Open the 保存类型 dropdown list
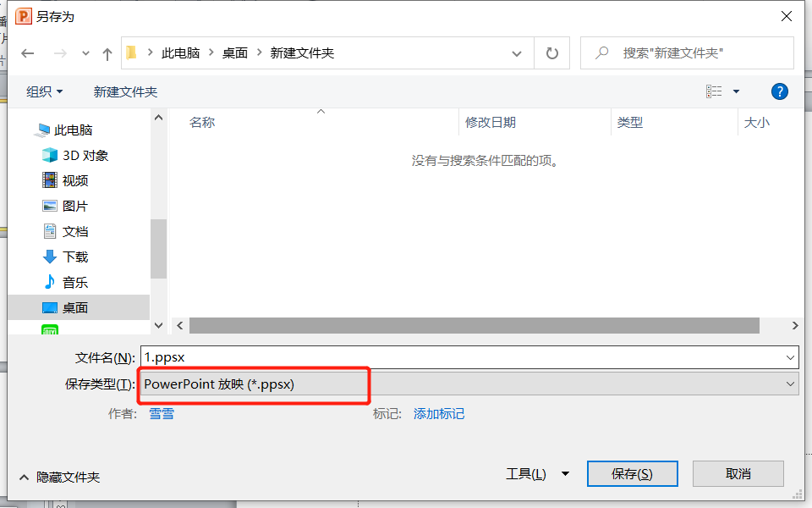Image resolution: width=812 pixels, height=508 pixels. click(x=791, y=384)
